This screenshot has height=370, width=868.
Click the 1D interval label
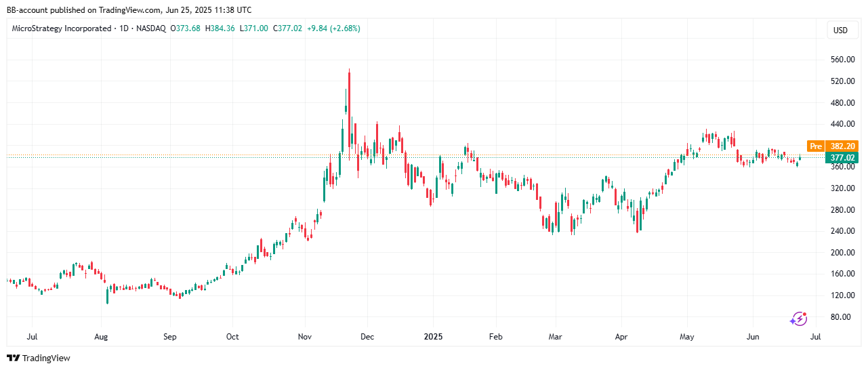(x=125, y=28)
